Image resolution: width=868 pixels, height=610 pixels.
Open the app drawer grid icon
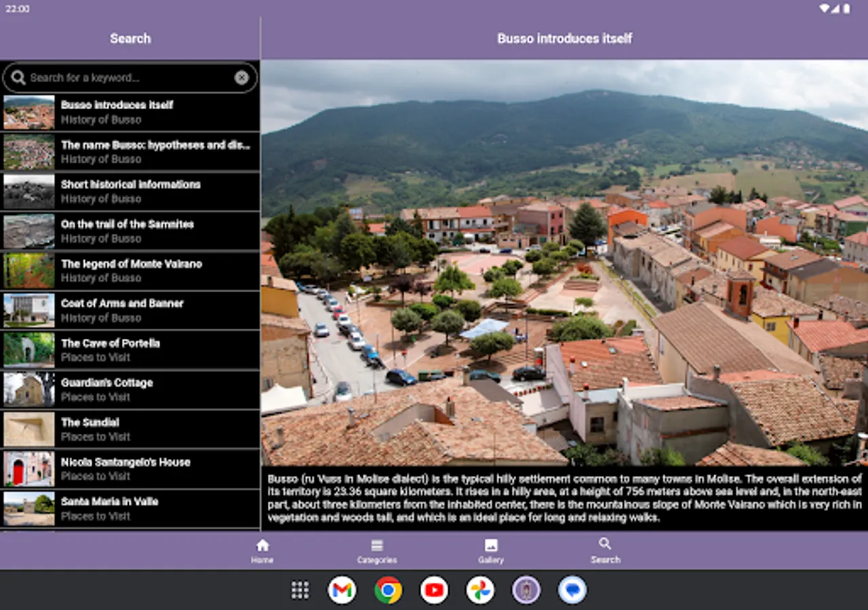point(300,590)
